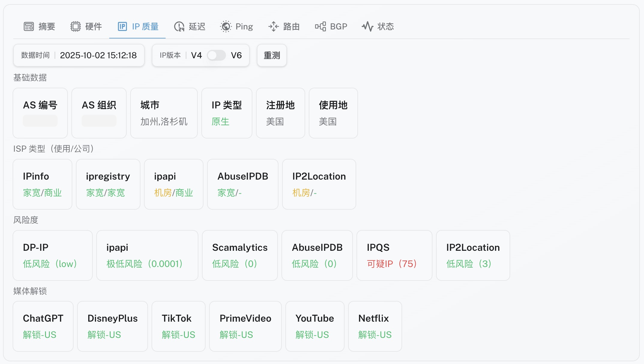Click the ChatGPT unlock card
This screenshot has height=364, width=644.
(43, 326)
